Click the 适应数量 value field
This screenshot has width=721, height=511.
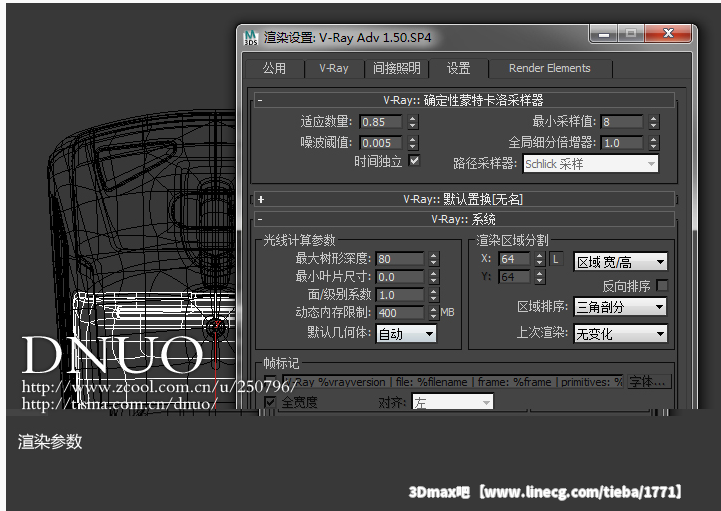pyautogui.click(x=381, y=122)
